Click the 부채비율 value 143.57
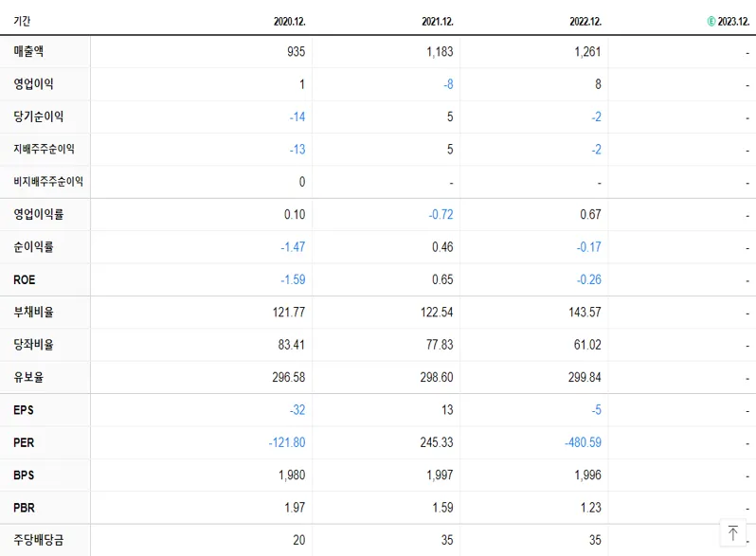This screenshot has height=556, width=756. click(585, 312)
